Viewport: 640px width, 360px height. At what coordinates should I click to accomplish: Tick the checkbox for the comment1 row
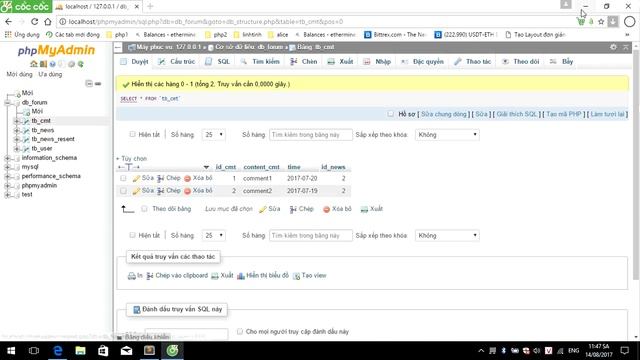pos(123,178)
